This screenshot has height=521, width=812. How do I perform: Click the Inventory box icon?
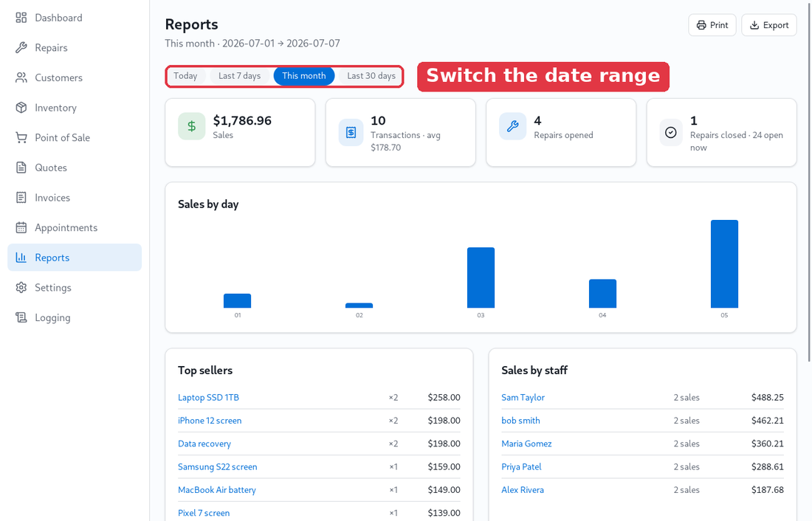[x=21, y=108]
